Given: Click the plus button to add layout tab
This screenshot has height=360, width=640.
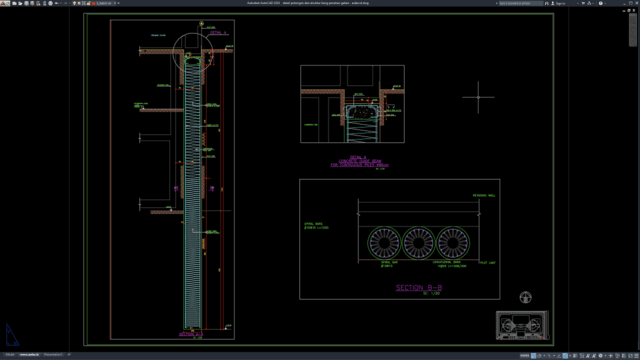Looking at the screenshot, I should (x=69, y=354).
